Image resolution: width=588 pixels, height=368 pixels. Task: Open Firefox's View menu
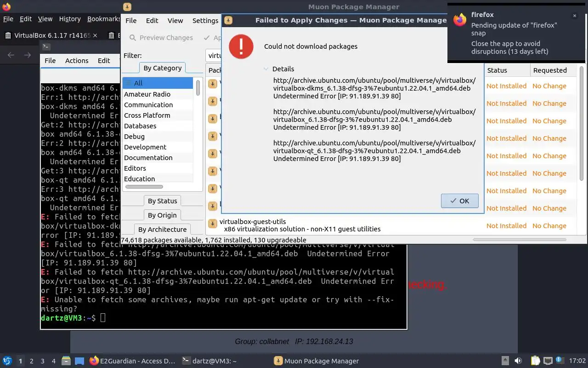tap(45, 19)
